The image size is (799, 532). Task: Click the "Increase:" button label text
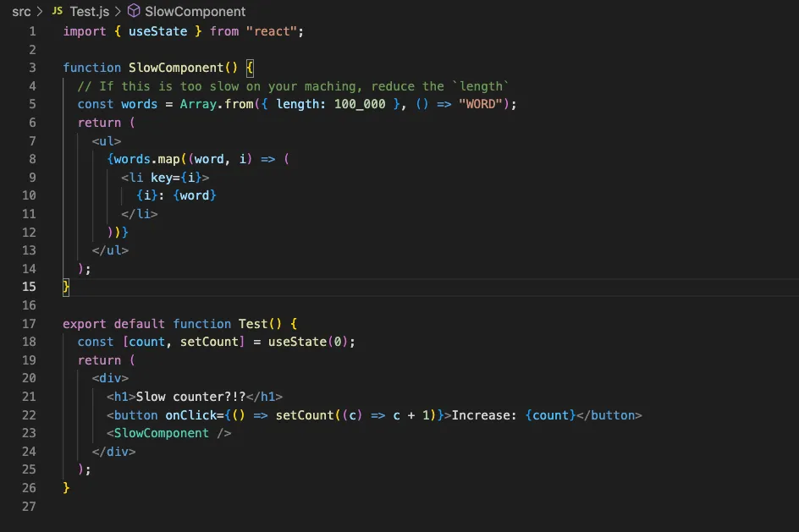pyautogui.click(x=484, y=415)
